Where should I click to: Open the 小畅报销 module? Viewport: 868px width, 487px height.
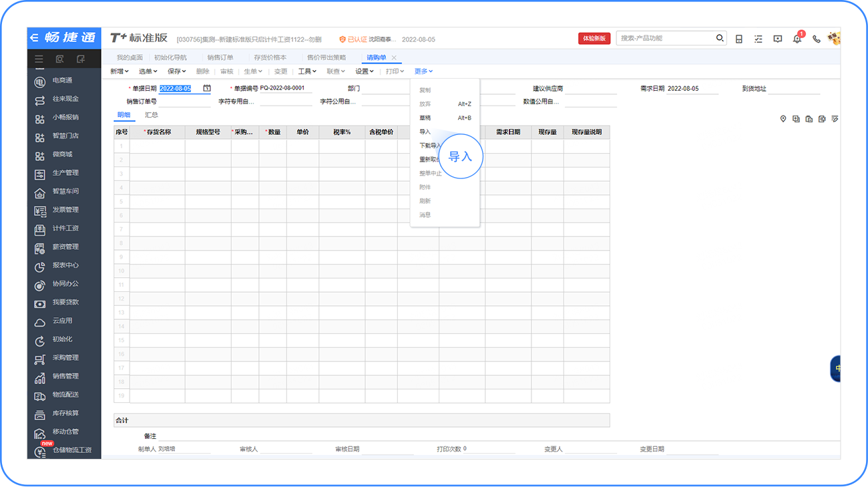(x=64, y=118)
